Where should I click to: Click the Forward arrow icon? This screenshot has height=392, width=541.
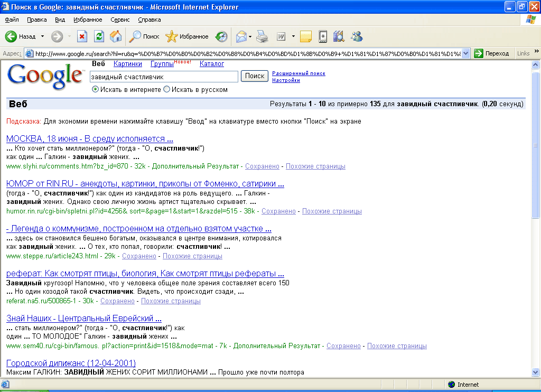pos(57,36)
